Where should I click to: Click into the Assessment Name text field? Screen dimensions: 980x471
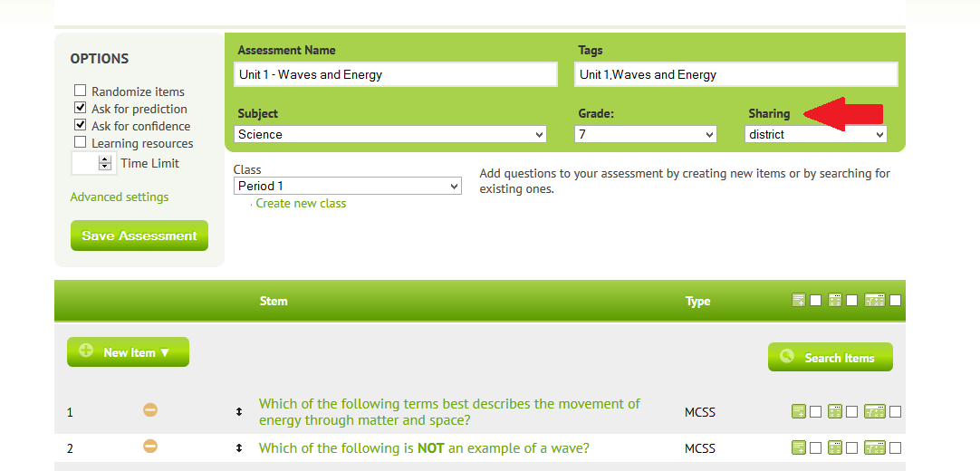click(396, 74)
